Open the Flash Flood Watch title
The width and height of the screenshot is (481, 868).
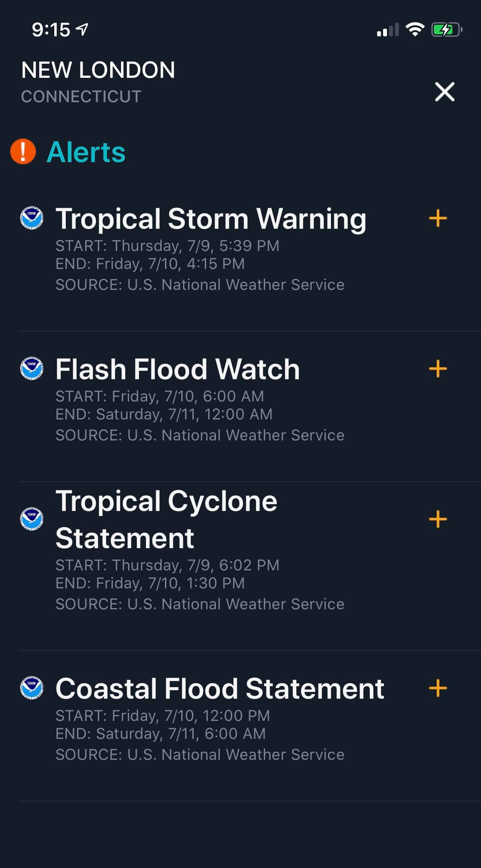coord(177,369)
